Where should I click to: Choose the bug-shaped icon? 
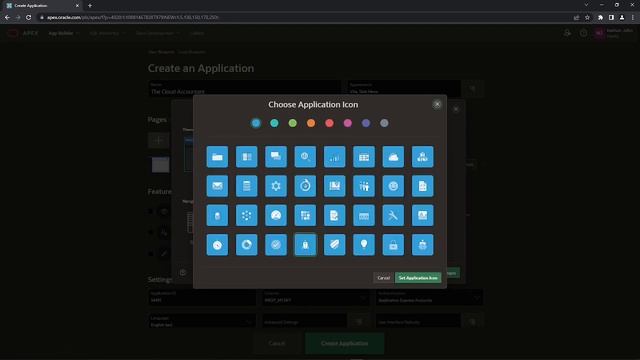click(422, 245)
